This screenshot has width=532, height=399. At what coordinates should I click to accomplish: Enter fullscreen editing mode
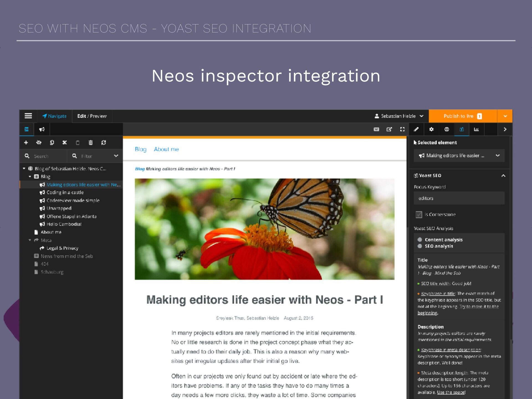[x=402, y=129]
